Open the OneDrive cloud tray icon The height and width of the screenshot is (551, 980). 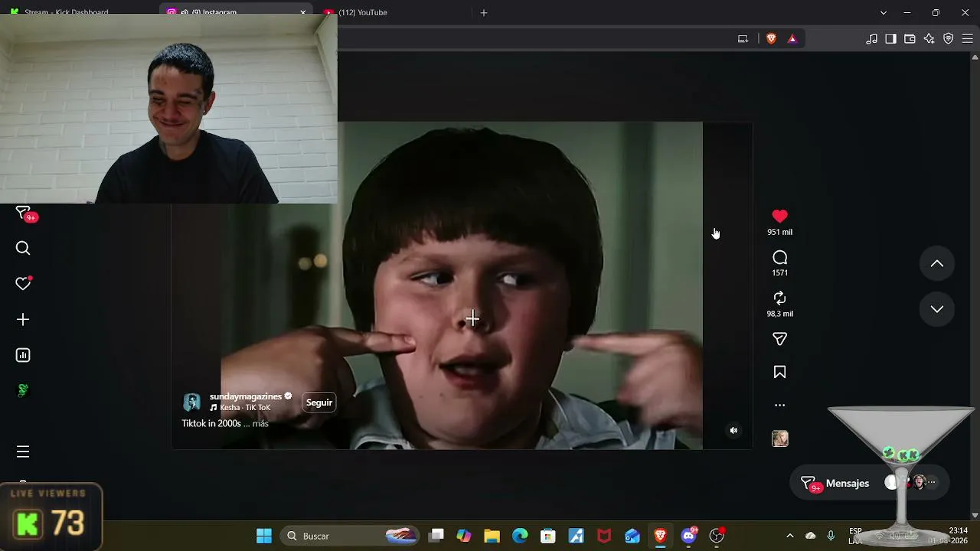810,536
